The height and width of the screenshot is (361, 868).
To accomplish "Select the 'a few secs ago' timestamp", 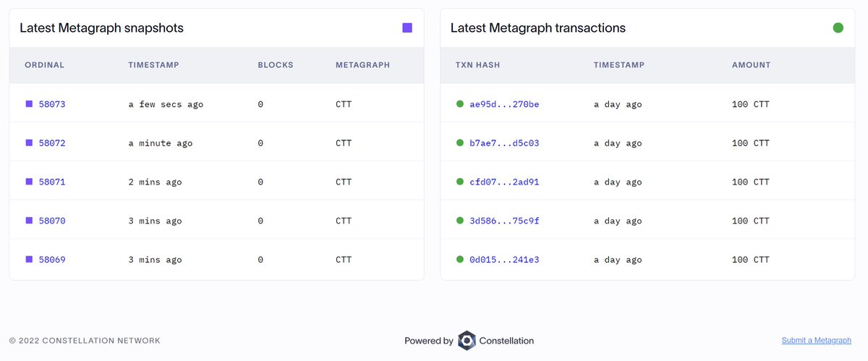I will (166, 104).
